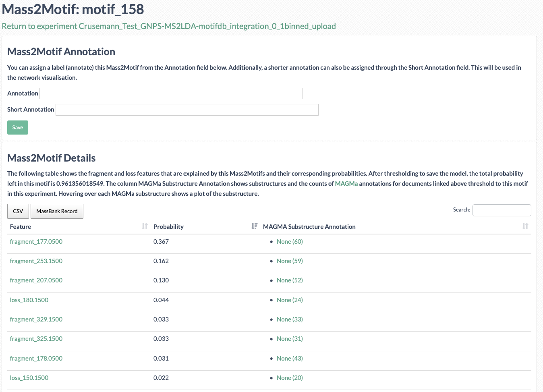Open fragment_329.1500 feature link
The height and width of the screenshot is (392, 543).
click(x=36, y=319)
